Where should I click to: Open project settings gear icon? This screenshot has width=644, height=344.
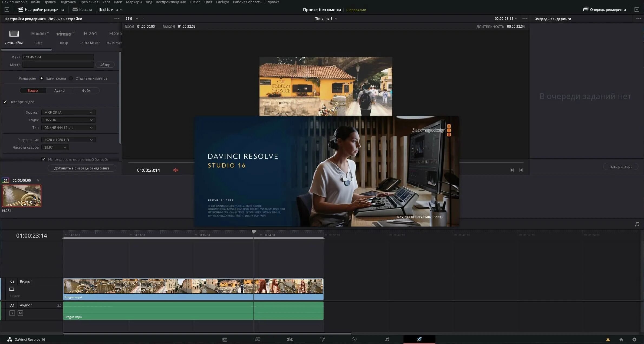coord(634,339)
